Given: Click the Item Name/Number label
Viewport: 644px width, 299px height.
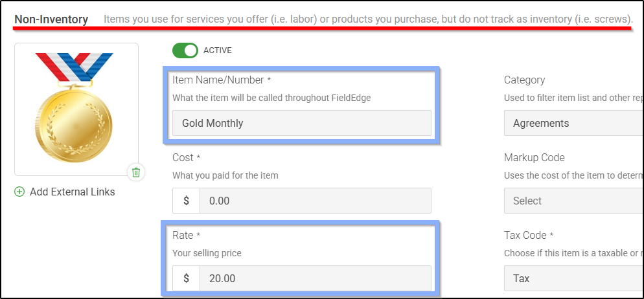Looking at the screenshot, I should (218, 80).
